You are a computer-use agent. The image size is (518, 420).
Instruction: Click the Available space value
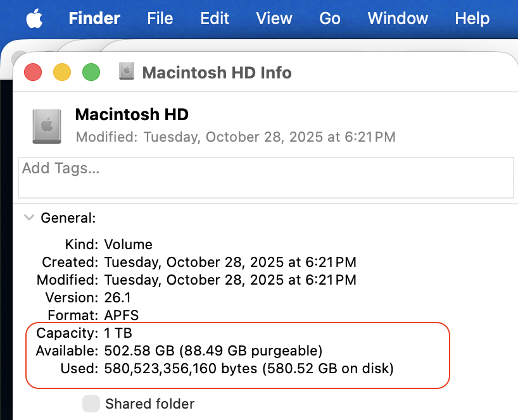click(213, 350)
